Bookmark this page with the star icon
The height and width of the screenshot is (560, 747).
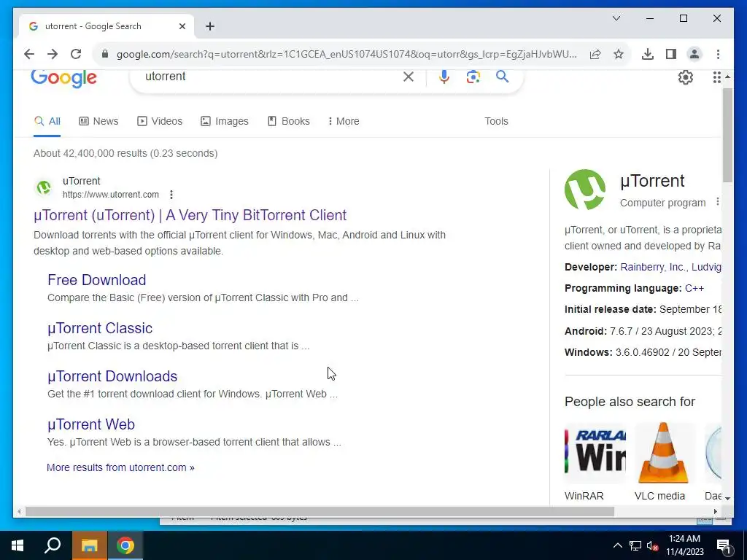pyautogui.click(x=619, y=54)
